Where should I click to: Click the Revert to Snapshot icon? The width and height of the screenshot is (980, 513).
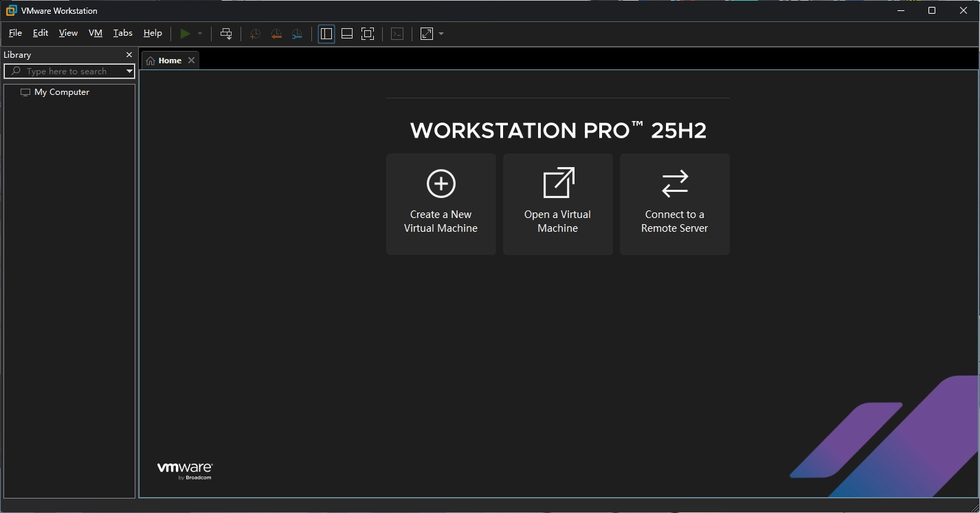tap(276, 34)
